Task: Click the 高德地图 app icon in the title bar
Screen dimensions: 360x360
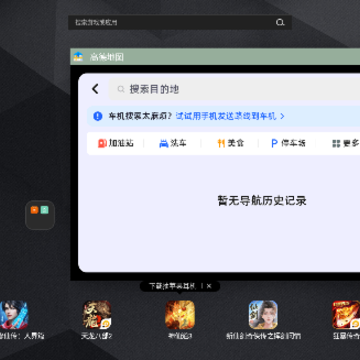Action: [x=78, y=57]
